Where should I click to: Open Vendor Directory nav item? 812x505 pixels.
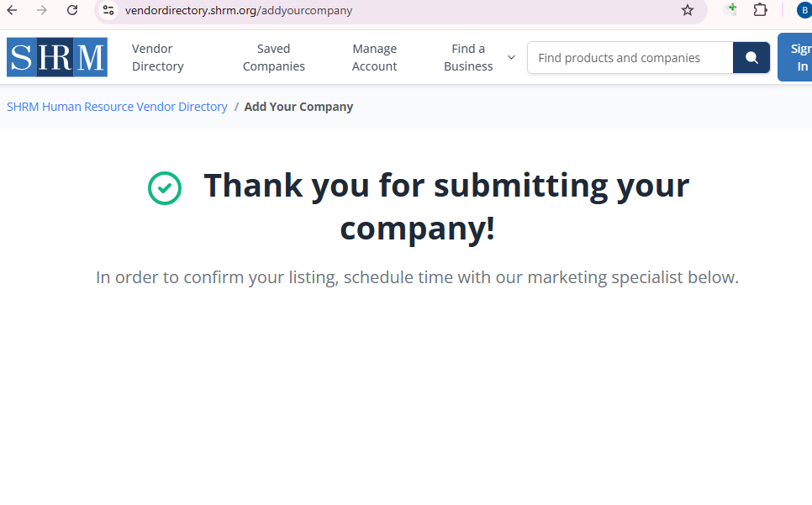coord(157,57)
